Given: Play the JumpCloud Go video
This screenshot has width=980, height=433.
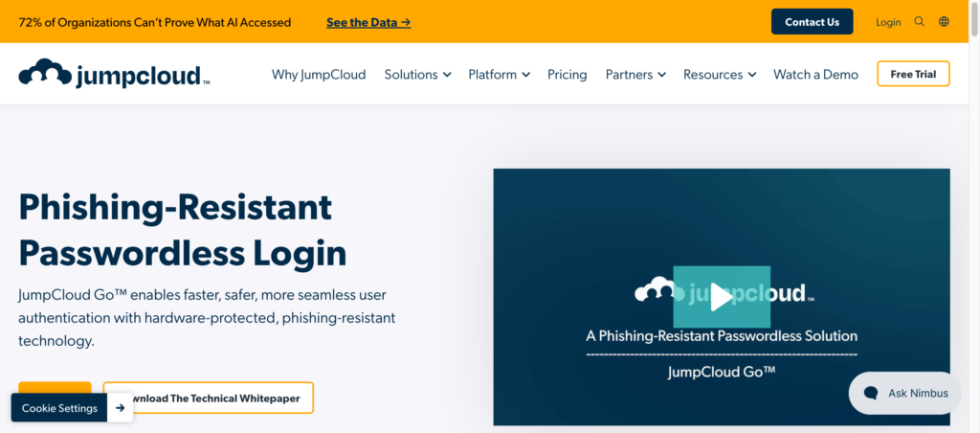Looking at the screenshot, I should click(x=722, y=297).
